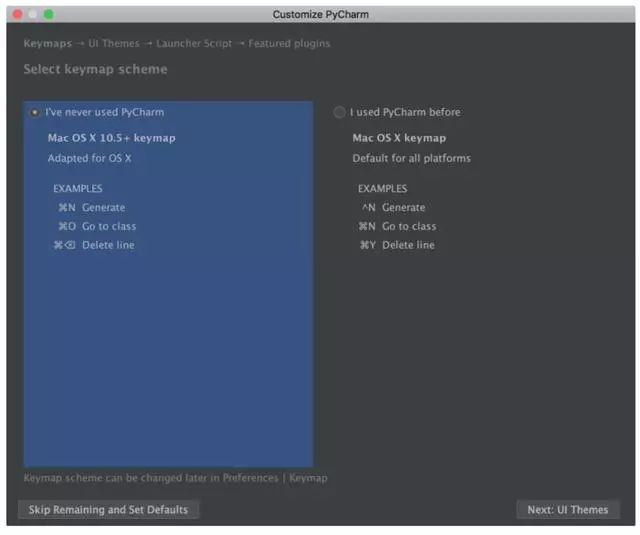Click the Keymaps breadcrumb step
Screen dimensions: 640x535
pyautogui.click(x=48, y=43)
